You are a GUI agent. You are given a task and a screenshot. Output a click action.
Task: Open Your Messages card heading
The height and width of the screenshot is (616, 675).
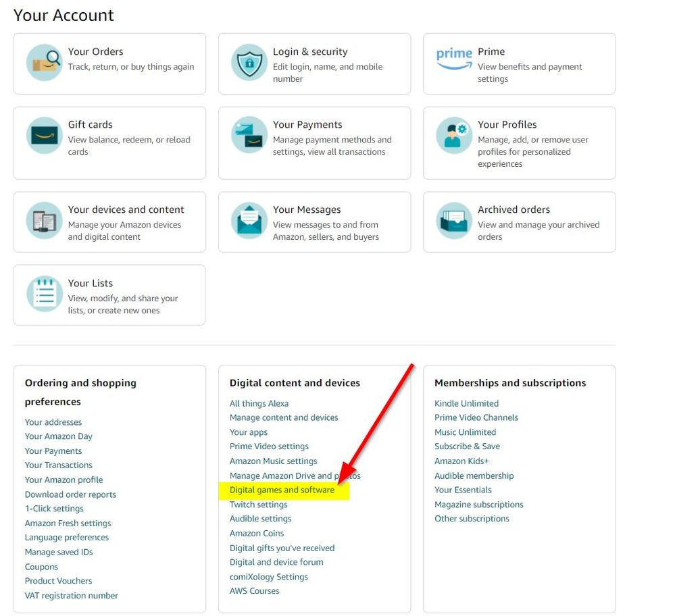(x=307, y=209)
